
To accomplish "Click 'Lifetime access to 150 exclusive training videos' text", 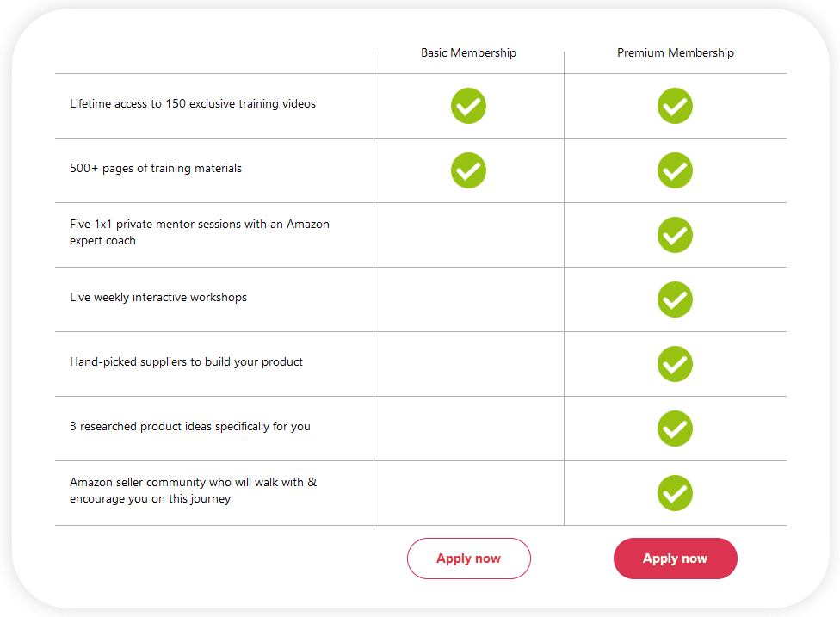I will pos(193,103).
